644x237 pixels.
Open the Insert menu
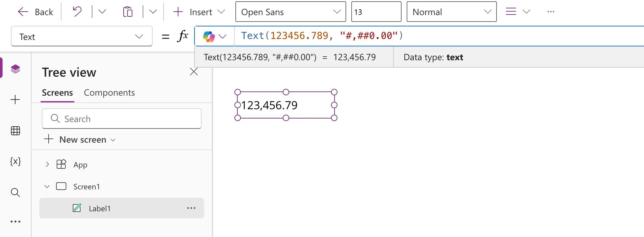point(199,12)
